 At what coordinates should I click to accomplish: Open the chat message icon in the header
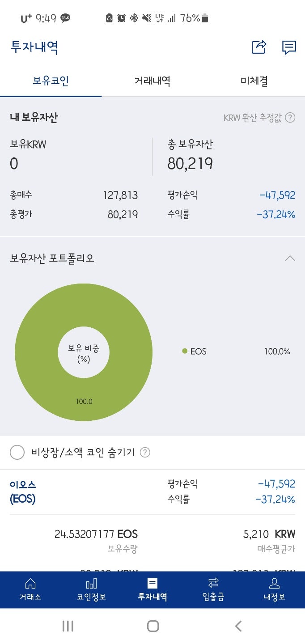pos(289,47)
